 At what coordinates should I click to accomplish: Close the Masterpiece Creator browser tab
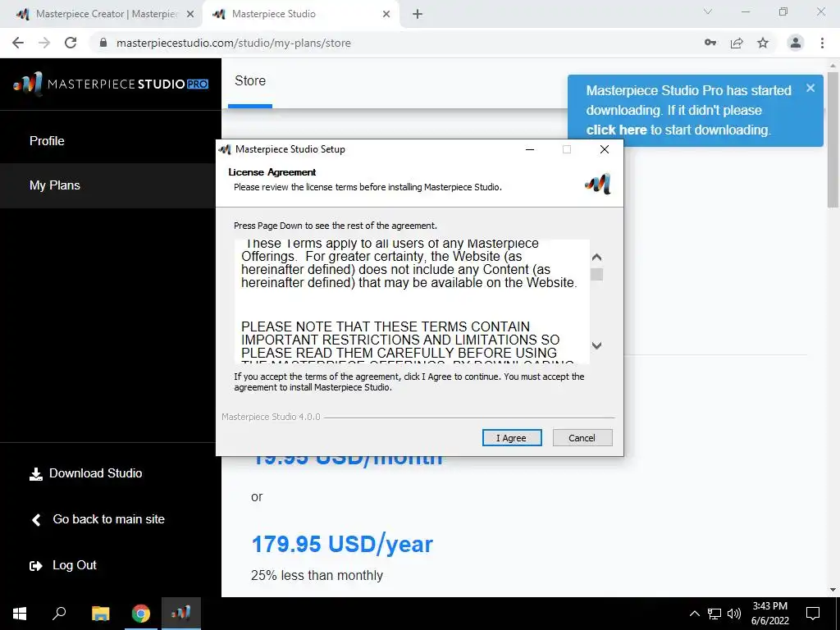click(190, 15)
